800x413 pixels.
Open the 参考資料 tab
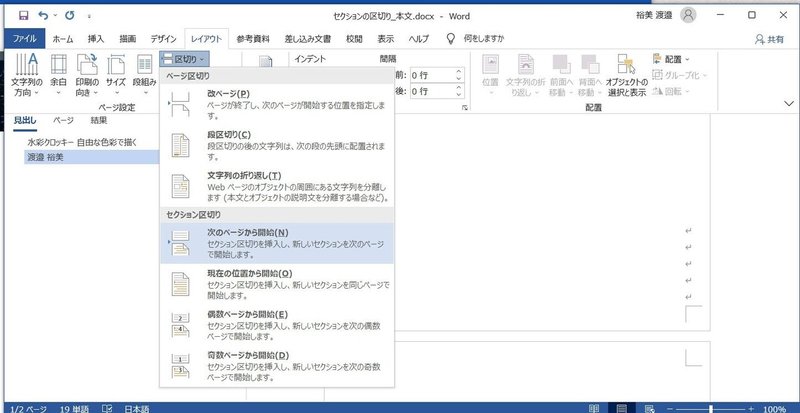(x=253, y=39)
